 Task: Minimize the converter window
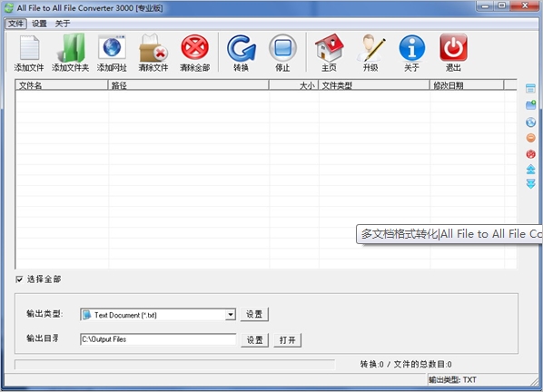pos(485,5)
